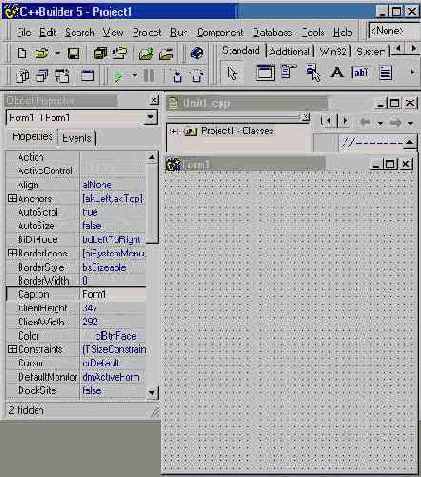The image size is (421, 477).
Task: Open the Database menu
Action: (x=272, y=32)
